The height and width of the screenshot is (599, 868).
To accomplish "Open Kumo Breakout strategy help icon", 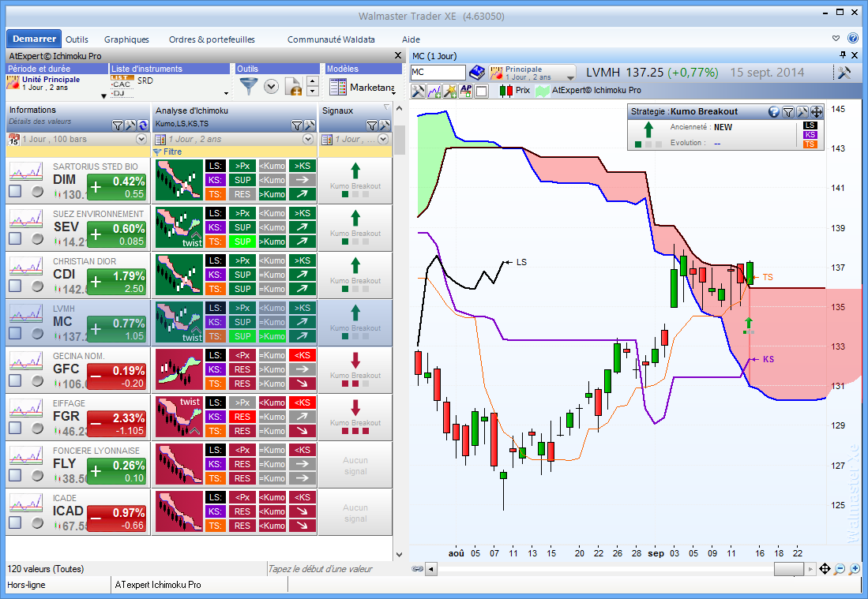I will pyautogui.click(x=774, y=112).
